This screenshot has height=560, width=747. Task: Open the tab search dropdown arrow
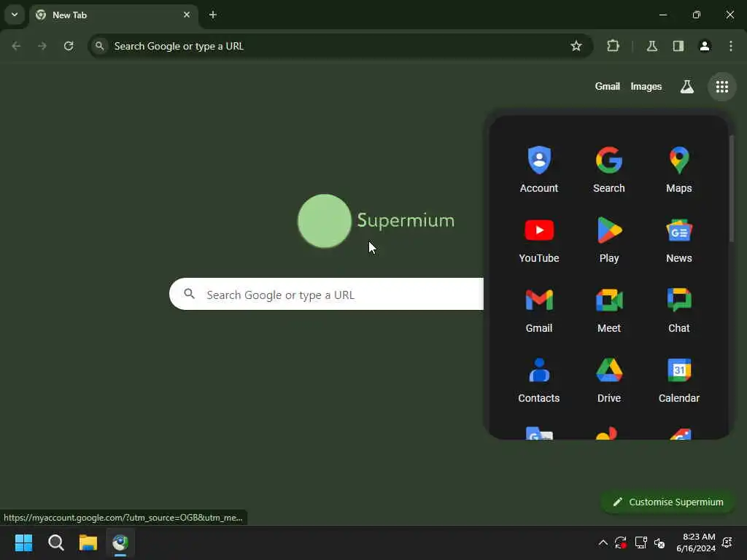15,15
